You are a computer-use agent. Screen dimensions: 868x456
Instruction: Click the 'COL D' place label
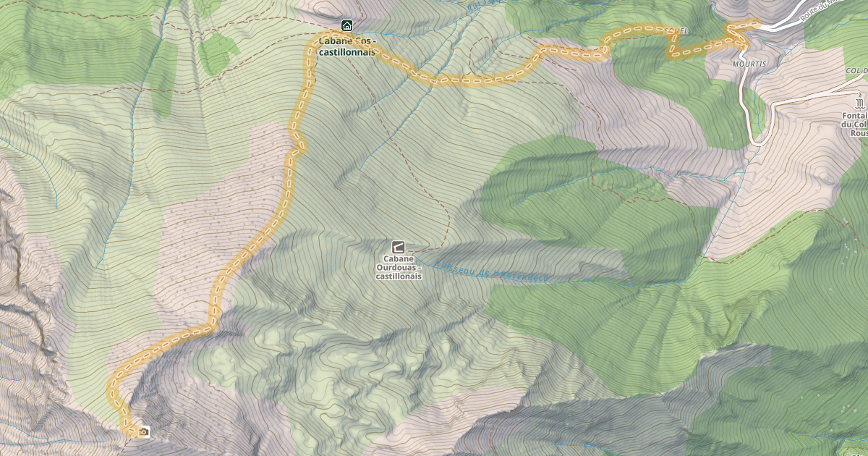(856, 71)
